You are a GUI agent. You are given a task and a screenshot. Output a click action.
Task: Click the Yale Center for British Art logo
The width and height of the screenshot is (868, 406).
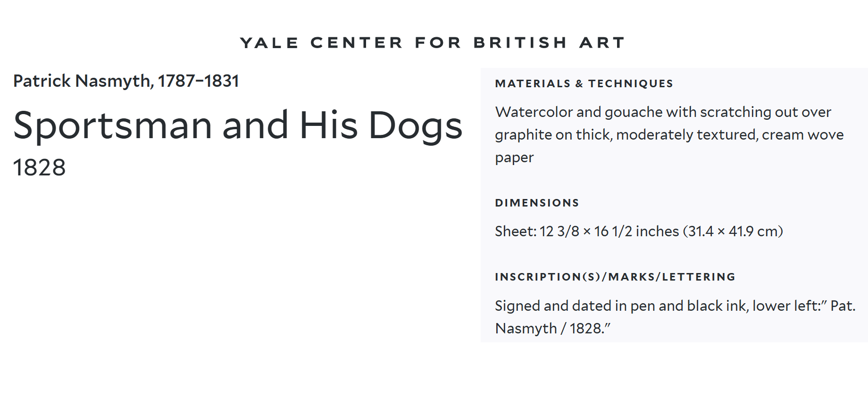pos(433,42)
